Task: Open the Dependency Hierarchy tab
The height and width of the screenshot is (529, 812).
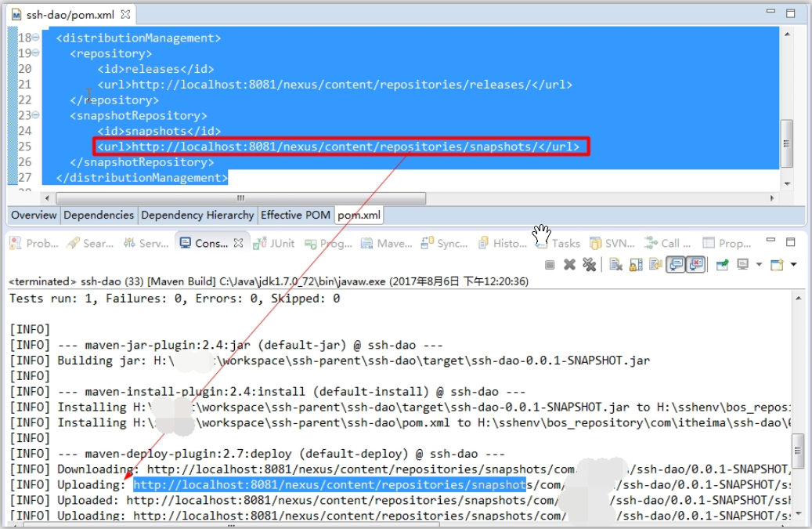Action: [197, 215]
